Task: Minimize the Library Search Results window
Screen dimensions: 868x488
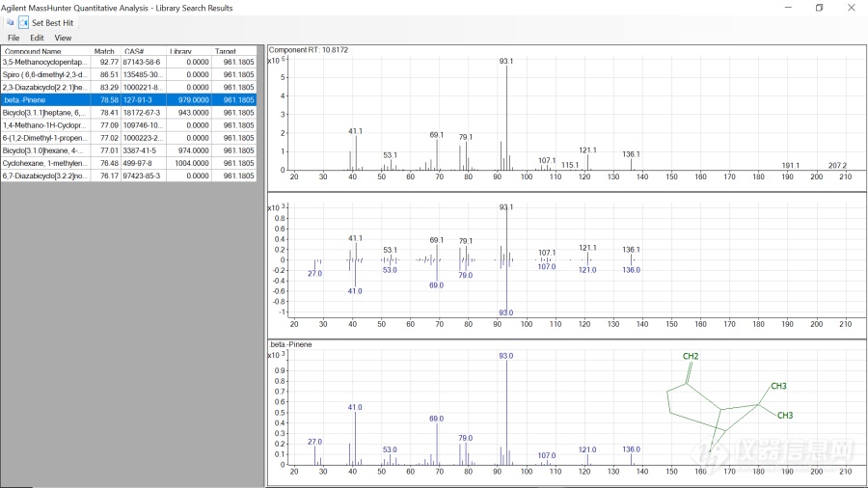Action: [x=788, y=7]
